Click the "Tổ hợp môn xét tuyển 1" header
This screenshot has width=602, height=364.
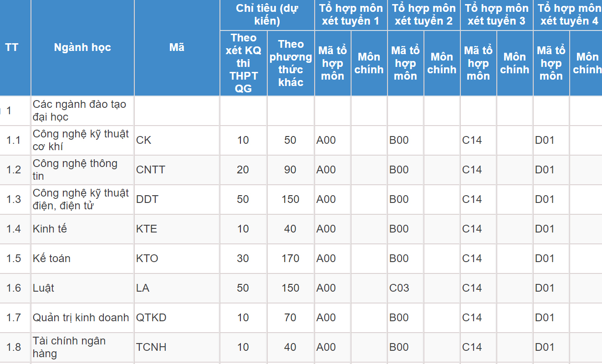pos(351,15)
